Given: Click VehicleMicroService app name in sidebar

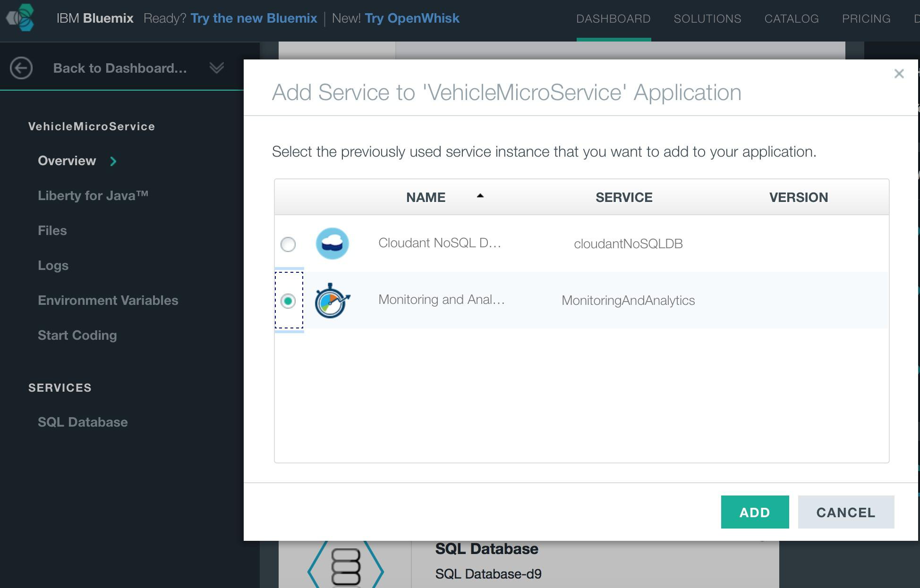Looking at the screenshot, I should tap(92, 126).
